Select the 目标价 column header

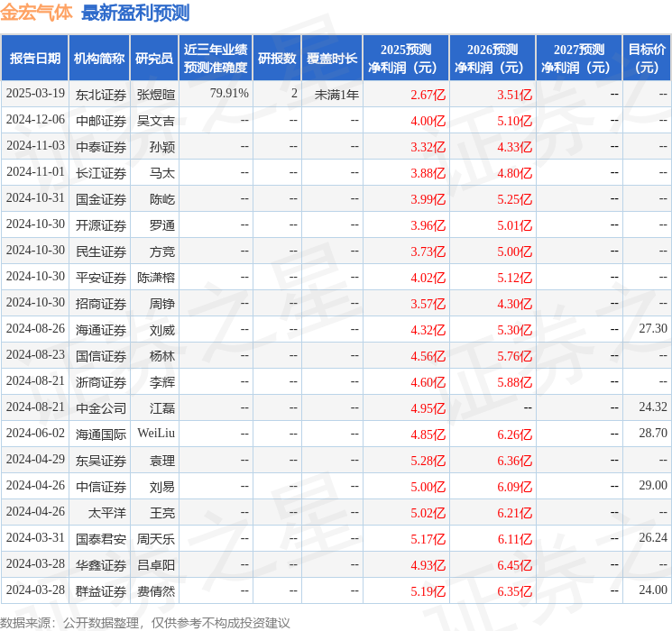tap(647, 59)
